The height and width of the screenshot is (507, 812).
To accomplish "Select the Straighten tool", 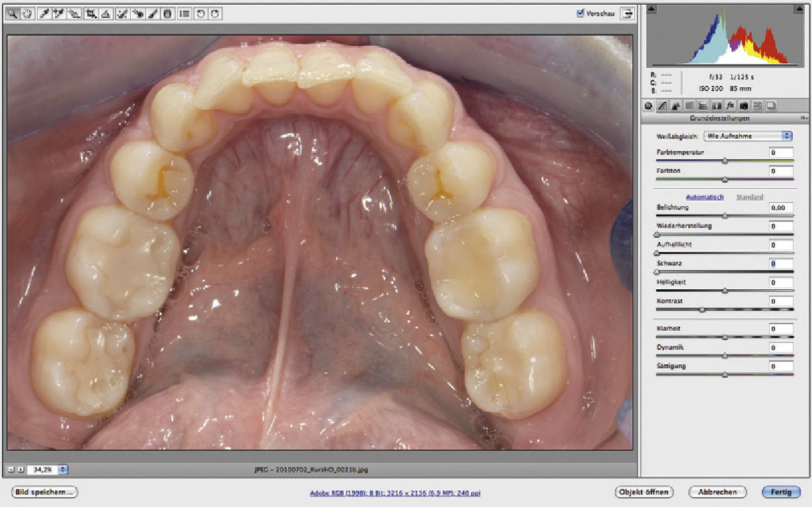I will pyautogui.click(x=106, y=13).
